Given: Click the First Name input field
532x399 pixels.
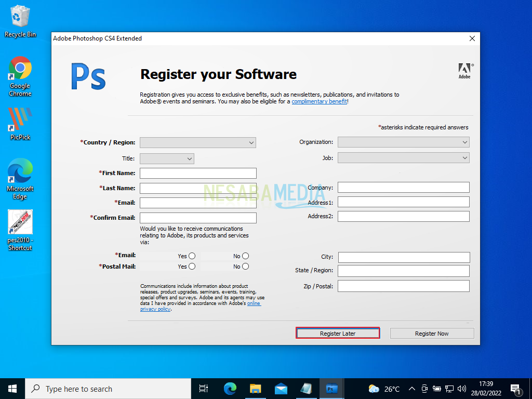Looking at the screenshot, I should click(198, 173).
